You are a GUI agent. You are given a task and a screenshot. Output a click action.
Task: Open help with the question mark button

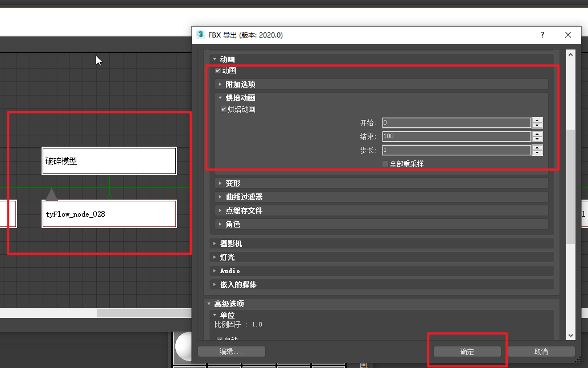coord(542,35)
